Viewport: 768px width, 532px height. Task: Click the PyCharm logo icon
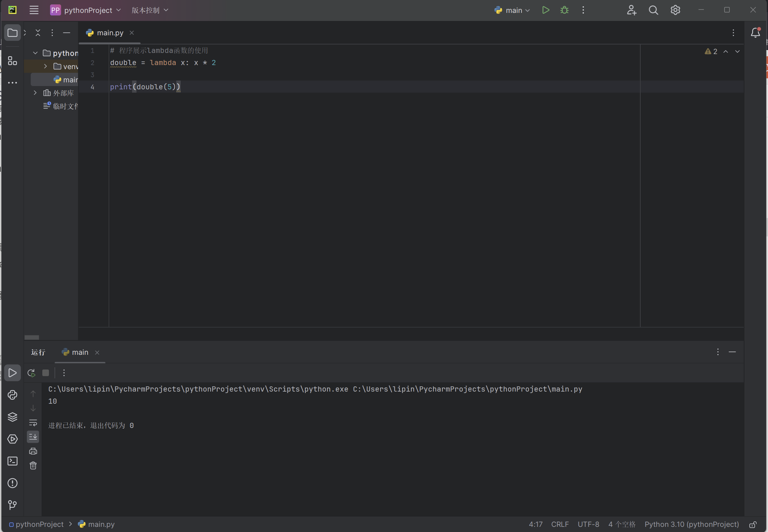click(x=13, y=10)
